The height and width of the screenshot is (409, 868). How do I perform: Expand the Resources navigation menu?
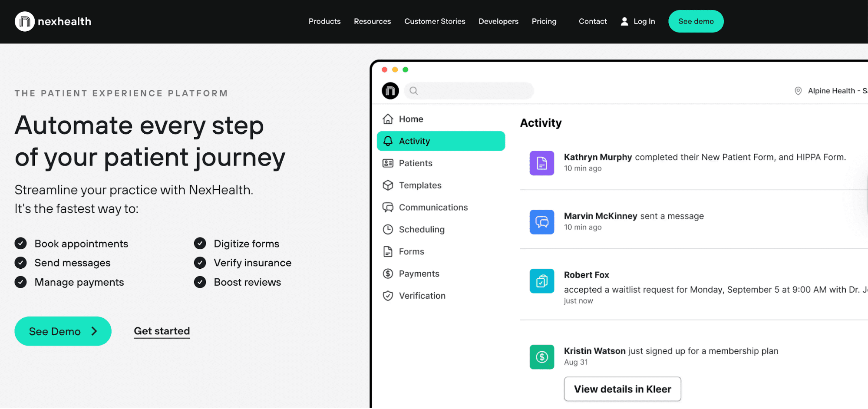(x=372, y=21)
